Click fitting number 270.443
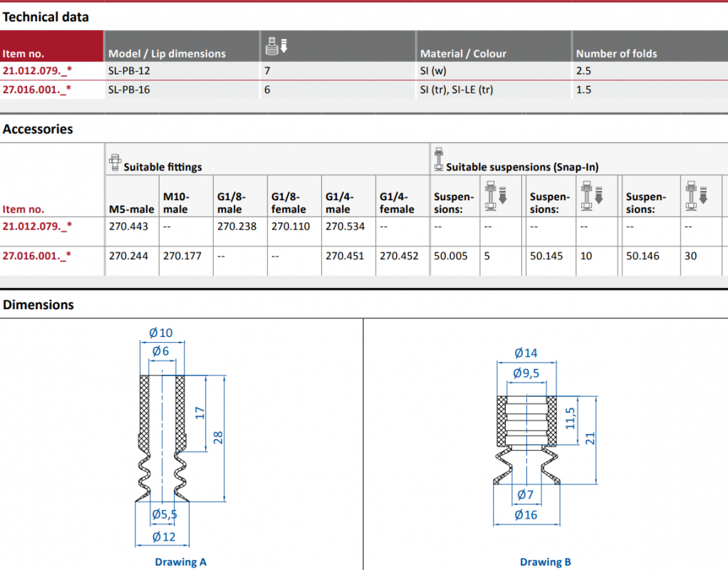Viewport: 728px width, 570px height. pyautogui.click(x=129, y=227)
